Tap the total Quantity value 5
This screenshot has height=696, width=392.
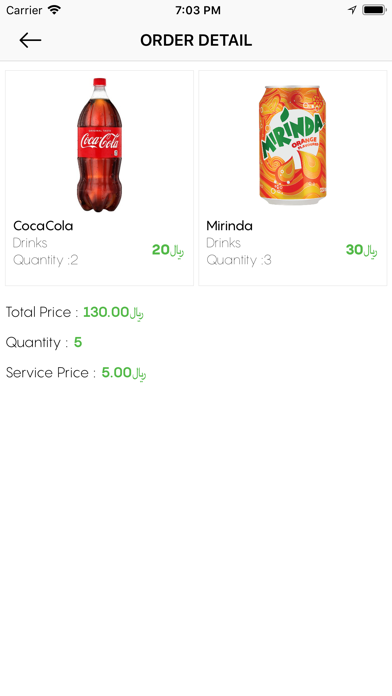click(x=78, y=342)
